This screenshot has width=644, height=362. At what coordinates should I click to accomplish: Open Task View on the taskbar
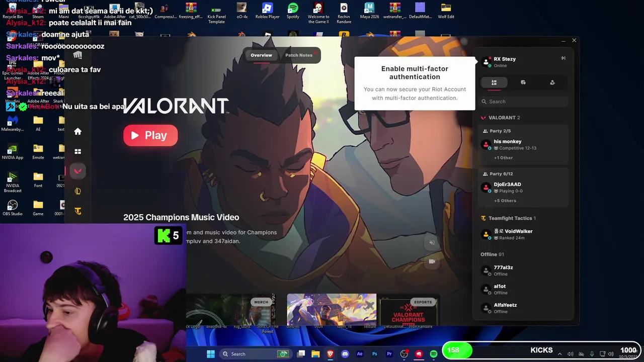[301, 354]
